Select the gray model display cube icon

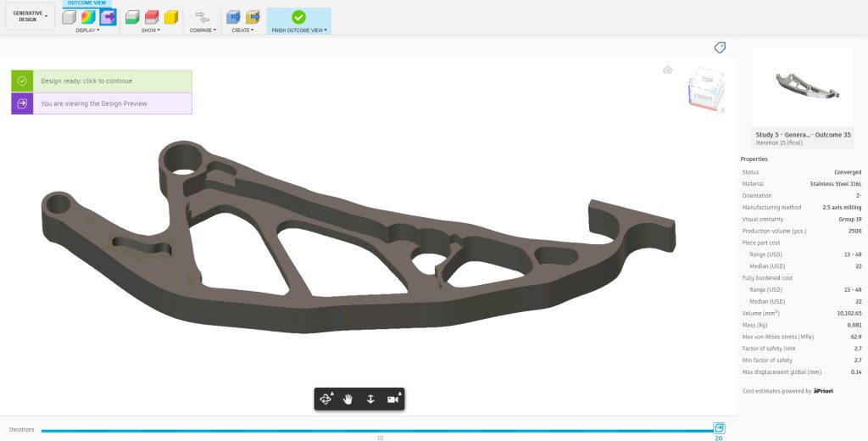coord(70,17)
